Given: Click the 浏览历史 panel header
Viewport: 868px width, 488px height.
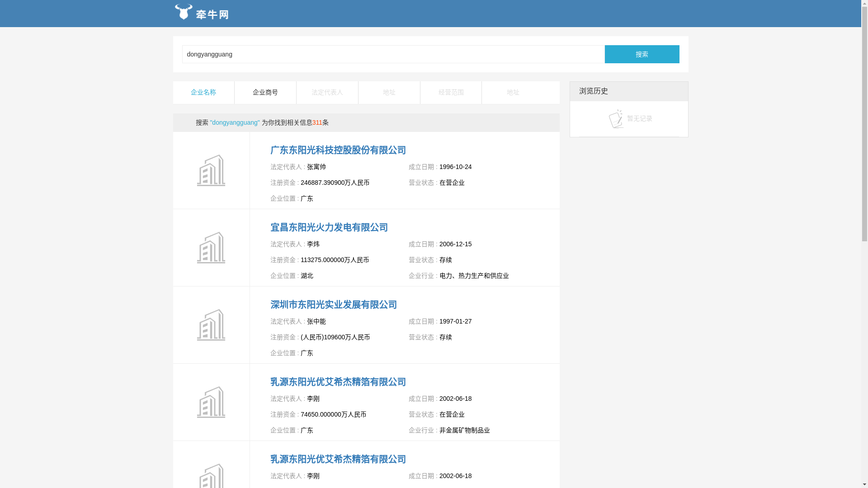Looking at the screenshot, I should point(629,91).
